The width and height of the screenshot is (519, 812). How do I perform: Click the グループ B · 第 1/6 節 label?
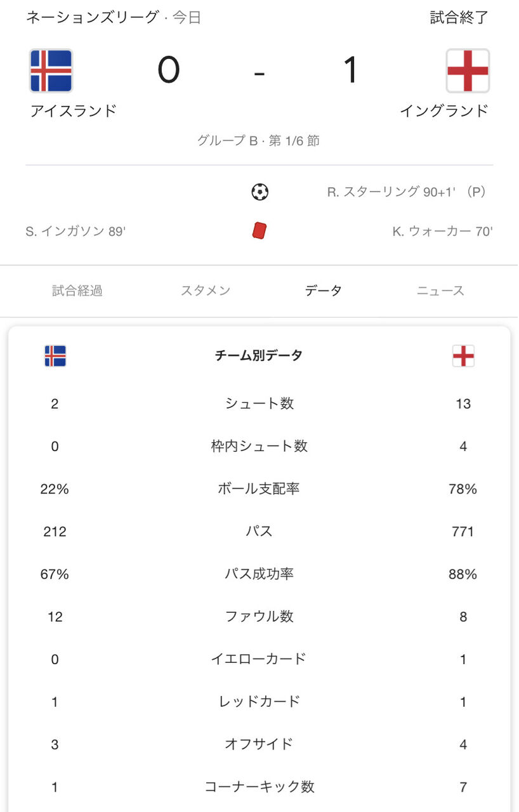[259, 141]
